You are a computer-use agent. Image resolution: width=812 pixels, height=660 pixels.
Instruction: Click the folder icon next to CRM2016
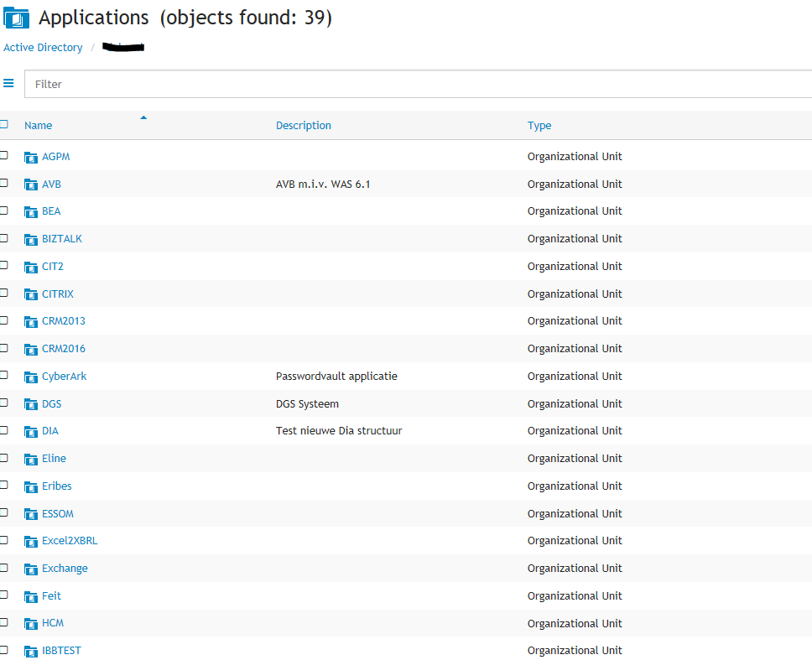tap(31, 350)
